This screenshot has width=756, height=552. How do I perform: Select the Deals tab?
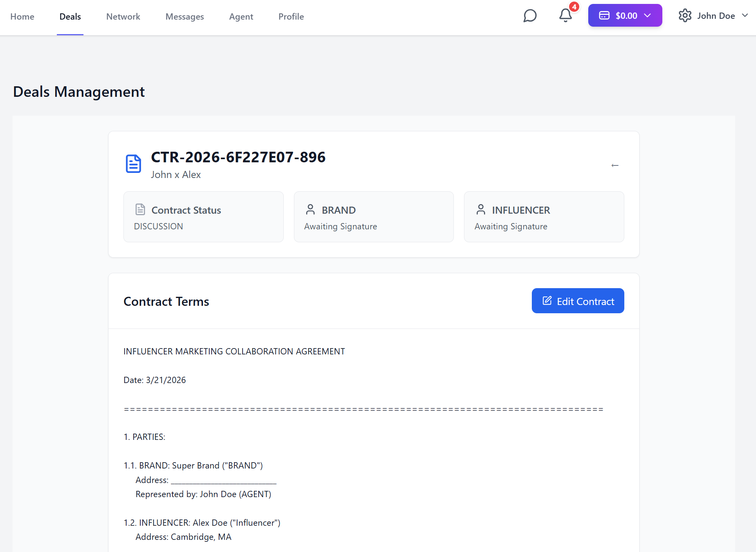(70, 16)
